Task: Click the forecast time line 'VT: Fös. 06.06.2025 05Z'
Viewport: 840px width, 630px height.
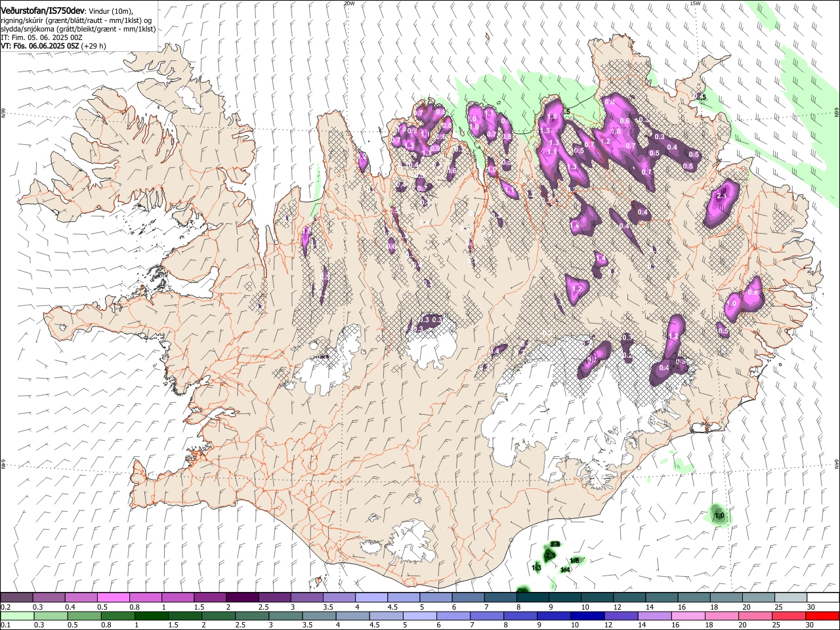Action: pyautogui.click(x=39, y=46)
